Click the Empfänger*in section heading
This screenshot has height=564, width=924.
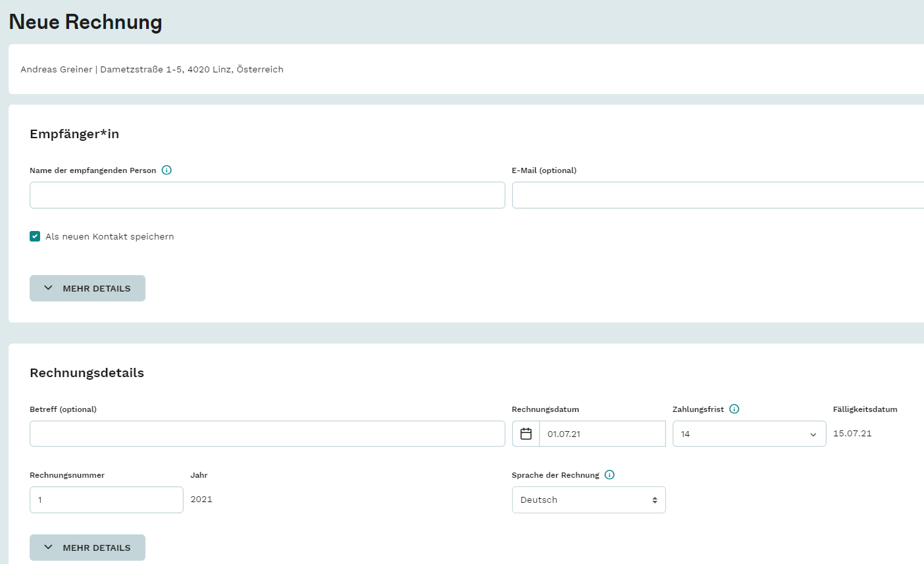pyautogui.click(x=74, y=134)
